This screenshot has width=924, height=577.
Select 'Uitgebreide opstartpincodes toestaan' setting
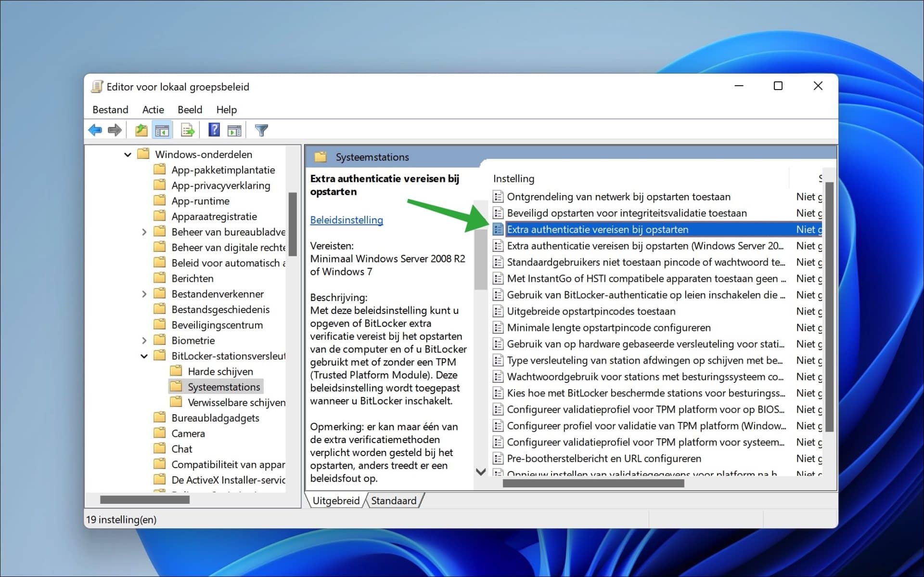592,311
